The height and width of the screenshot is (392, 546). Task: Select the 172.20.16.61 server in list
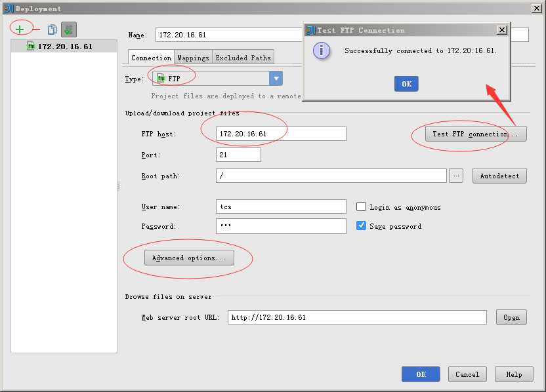tap(64, 47)
